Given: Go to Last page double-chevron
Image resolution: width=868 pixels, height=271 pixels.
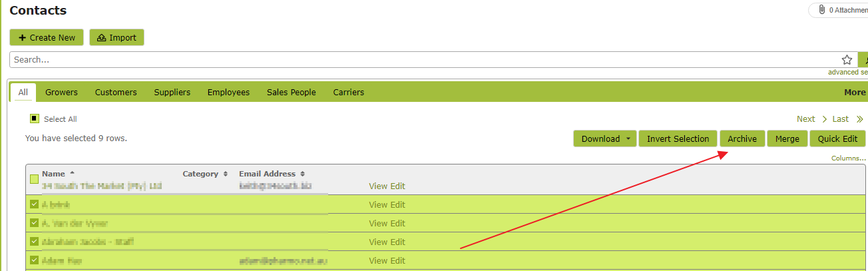Looking at the screenshot, I should (x=860, y=119).
